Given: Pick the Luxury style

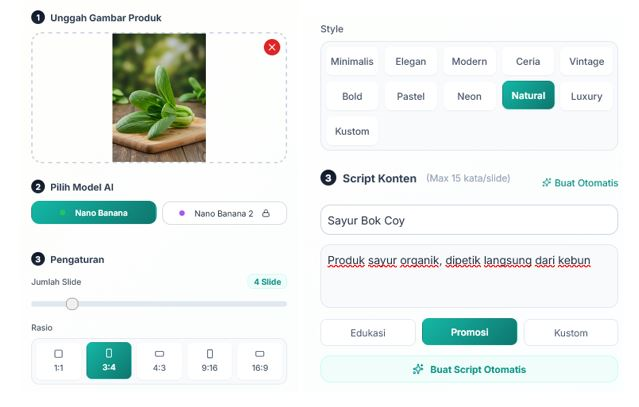Looking at the screenshot, I should 587,96.
